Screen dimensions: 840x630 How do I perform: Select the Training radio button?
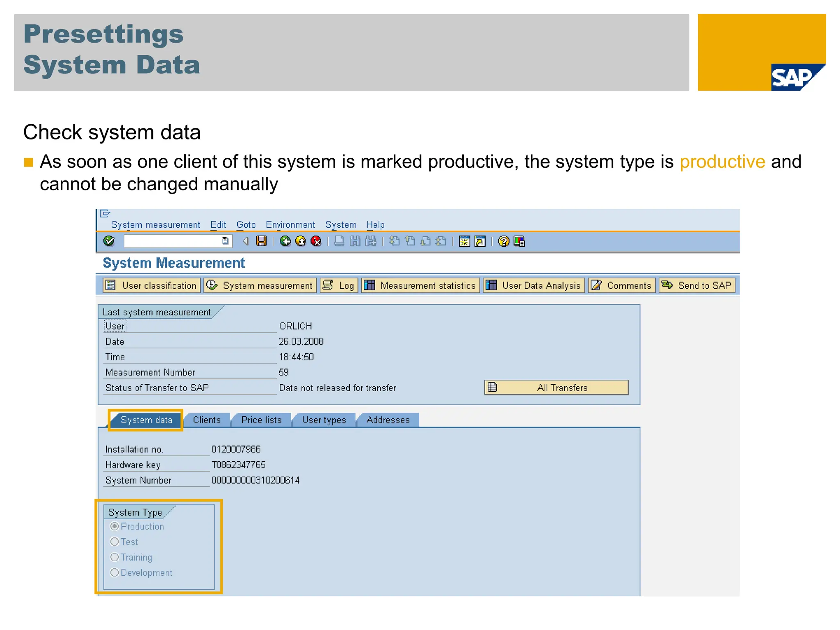coord(115,557)
